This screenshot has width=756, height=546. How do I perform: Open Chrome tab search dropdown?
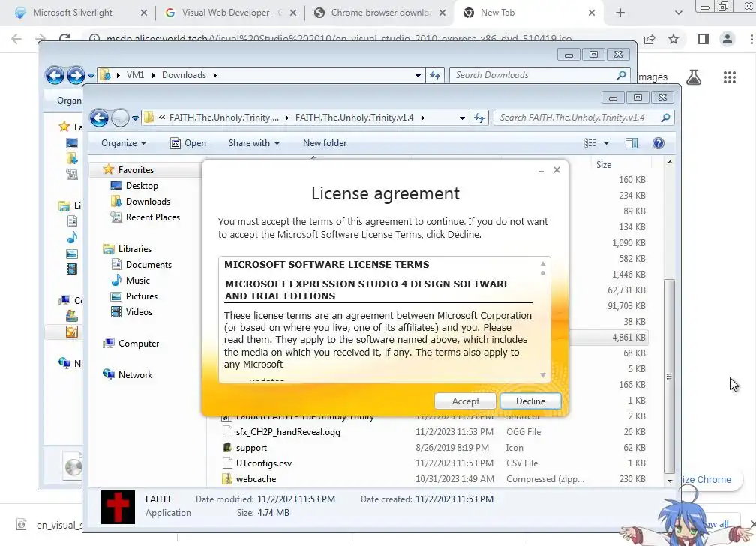[678, 13]
